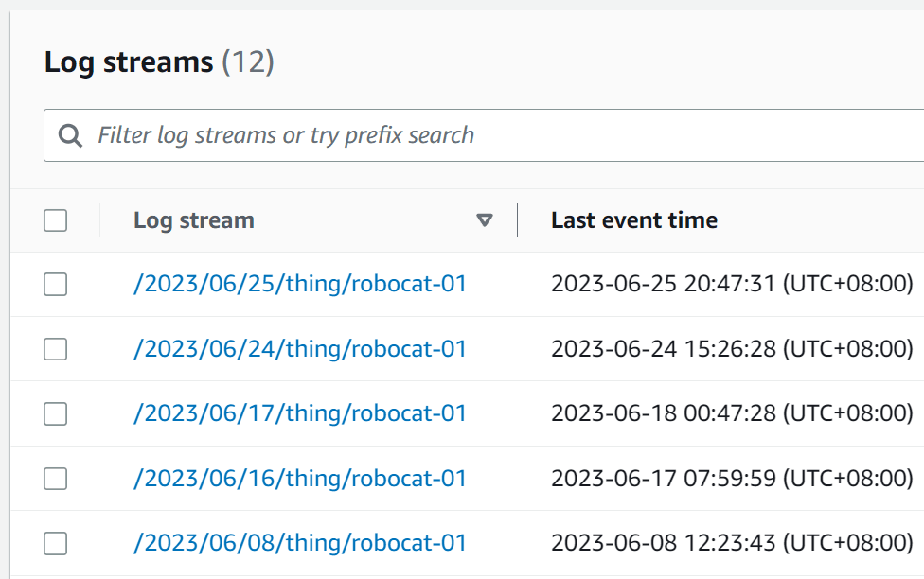Open the /2023/06/25/thing/robocat-01 log stream

click(300, 284)
